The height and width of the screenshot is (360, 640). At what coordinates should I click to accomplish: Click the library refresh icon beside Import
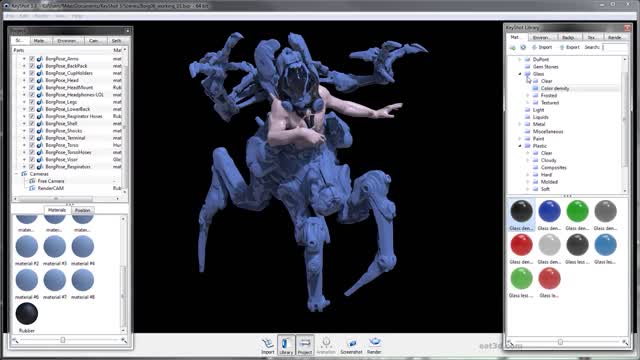point(523,47)
